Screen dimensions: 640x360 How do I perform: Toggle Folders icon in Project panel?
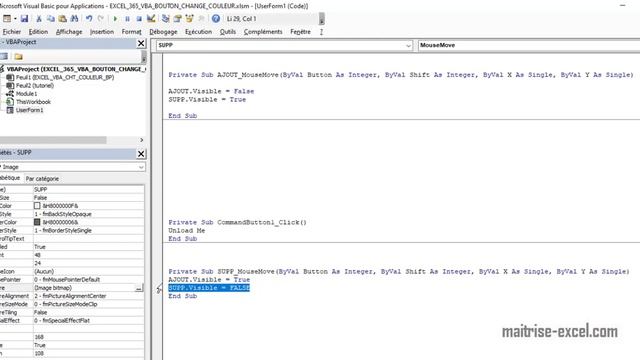tap(18, 56)
